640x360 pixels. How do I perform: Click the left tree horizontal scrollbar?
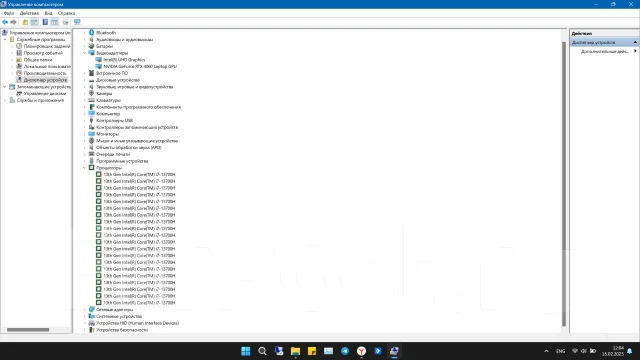(x=28, y=330)
